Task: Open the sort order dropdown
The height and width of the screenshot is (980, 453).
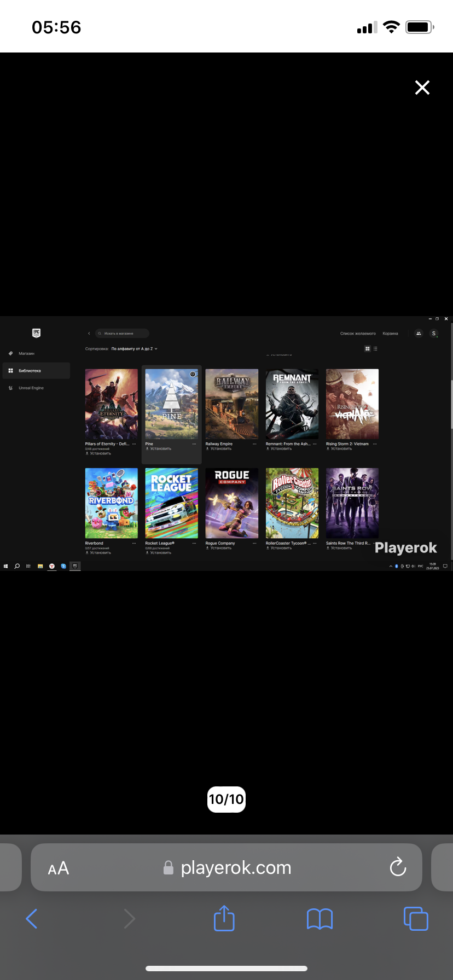Action: [x=134, y=348]
